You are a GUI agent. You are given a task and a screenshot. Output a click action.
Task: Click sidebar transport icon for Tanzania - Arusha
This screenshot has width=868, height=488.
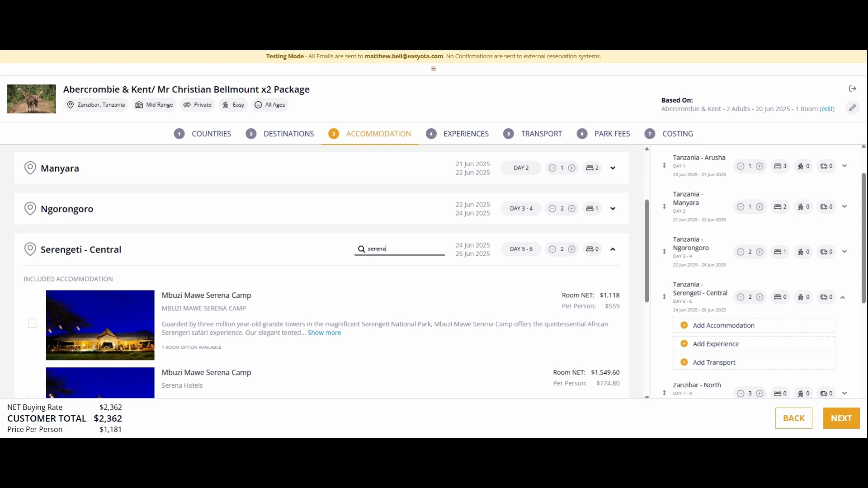tap(824, 166)
